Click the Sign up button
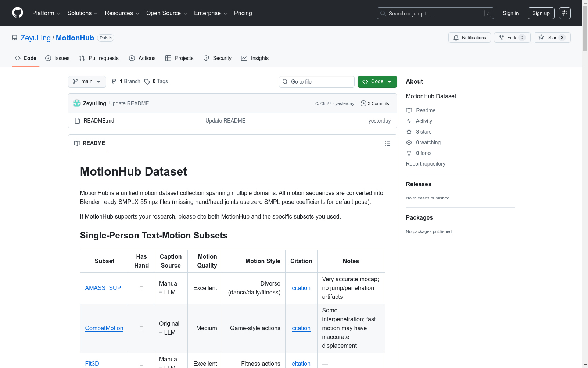This screenshot has height=368, width=588. [541, 13]
